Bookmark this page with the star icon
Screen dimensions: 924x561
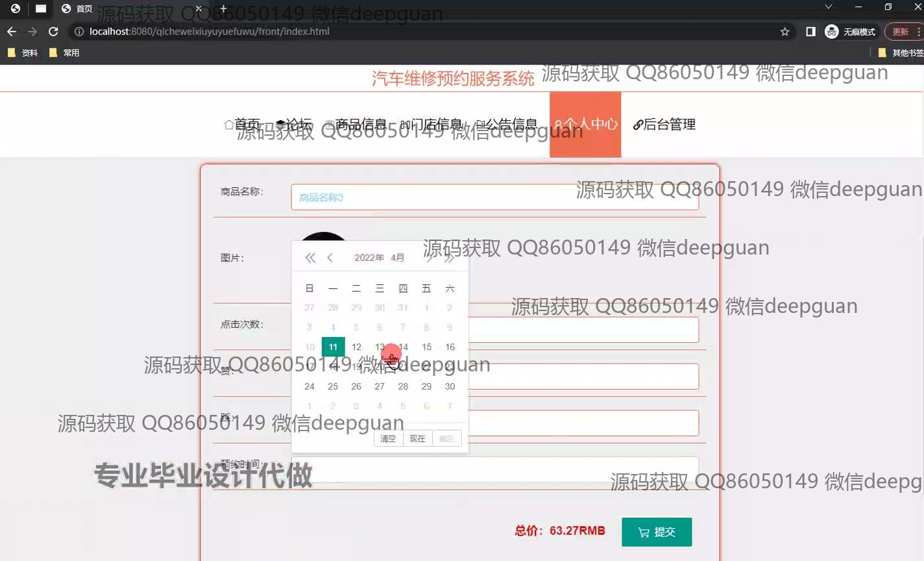pos(784,31)
